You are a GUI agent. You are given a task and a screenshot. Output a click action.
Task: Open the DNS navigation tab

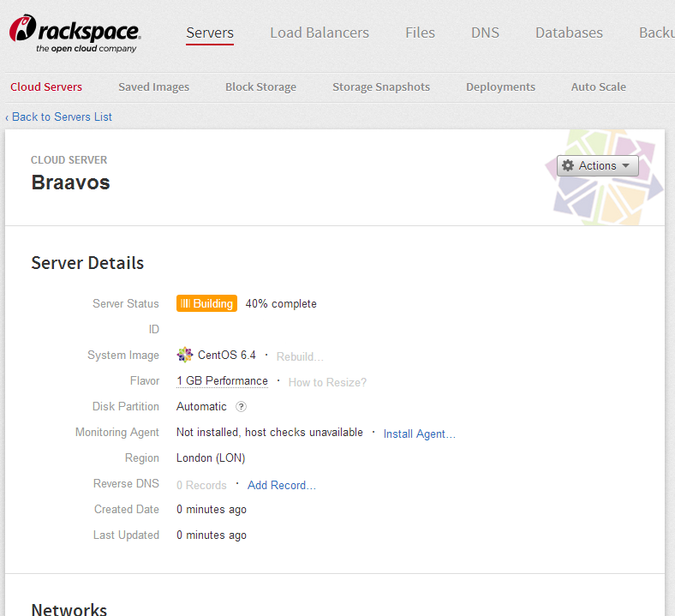click(x=485, y=33)
